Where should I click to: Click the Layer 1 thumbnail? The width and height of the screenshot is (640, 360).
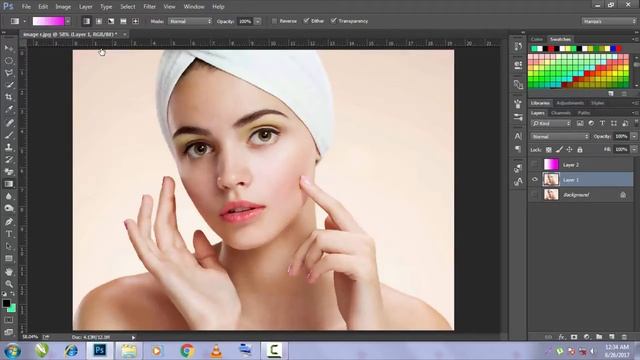[551, 180]
